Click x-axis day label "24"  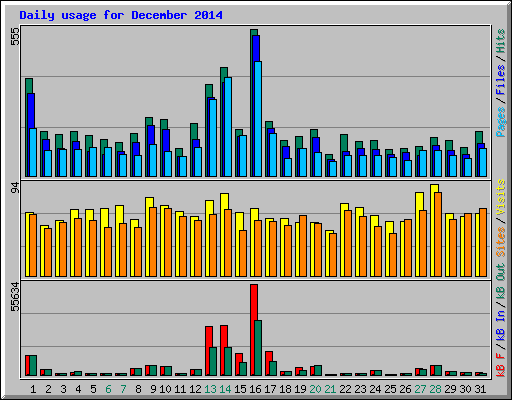point(375,389)
